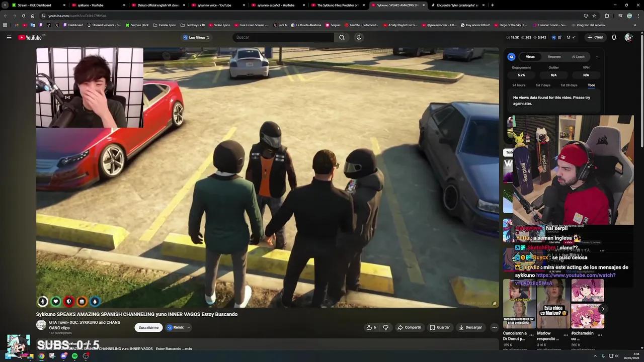Select the Todo views range
The image size is (644, 362).
click(x=591, y=85)
